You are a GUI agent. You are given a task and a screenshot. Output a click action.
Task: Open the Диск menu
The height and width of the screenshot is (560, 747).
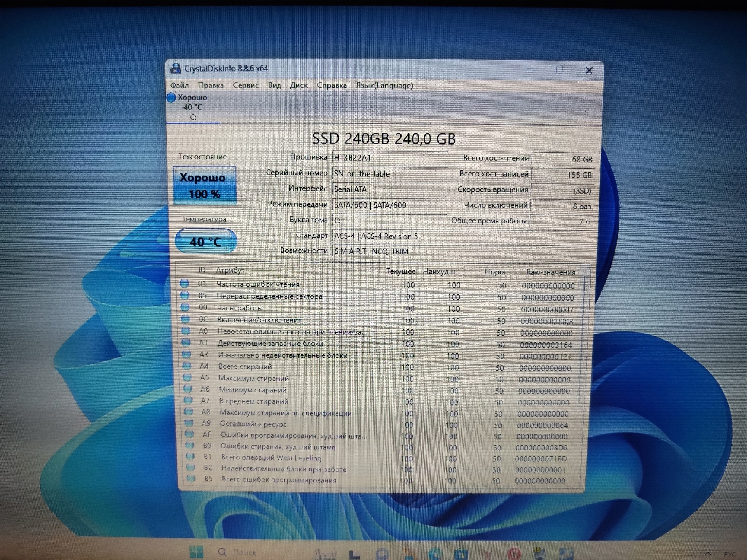tap(299, 85)
